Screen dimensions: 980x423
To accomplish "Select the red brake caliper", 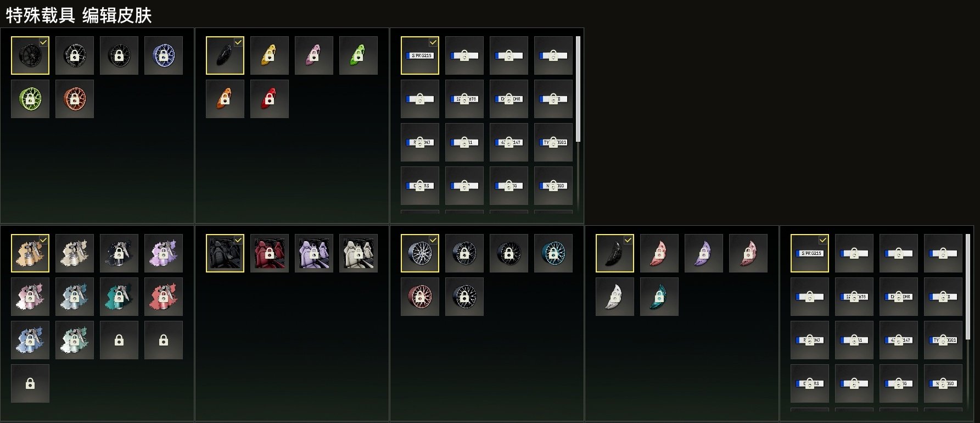I will point(270,99).
